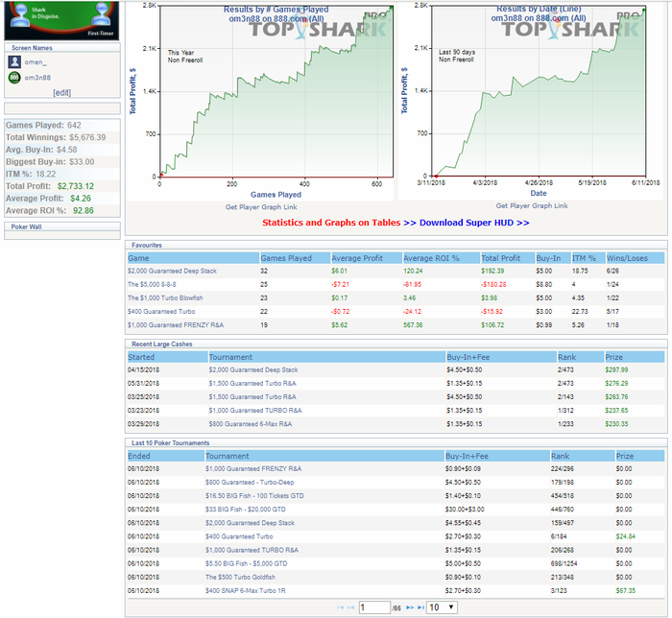The height and width of the screenshot is (618, 672).
Task: Open $400 Guaranteed Turbo in Favourites
Action: tap(161, 312)
